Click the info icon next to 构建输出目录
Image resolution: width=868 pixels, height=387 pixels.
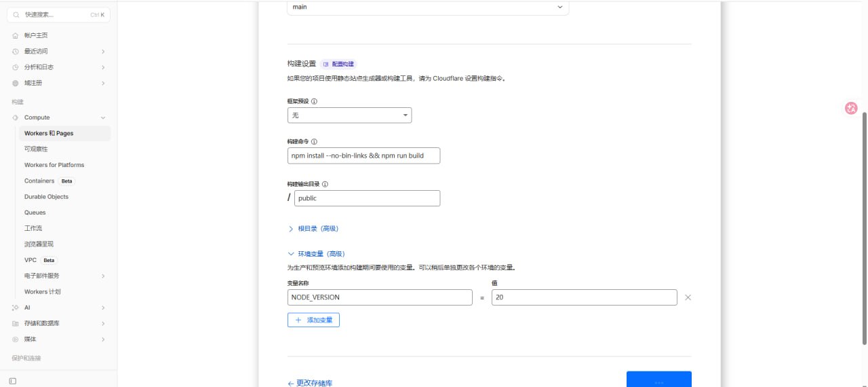[325, 184]
